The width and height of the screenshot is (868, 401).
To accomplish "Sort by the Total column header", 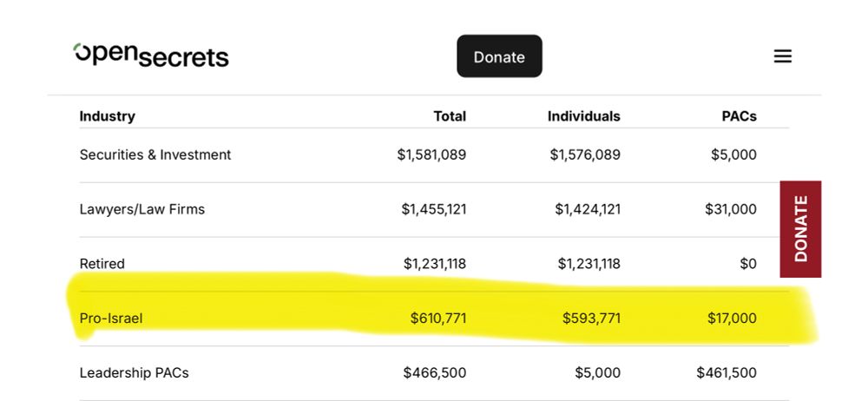I will (450, 116).
